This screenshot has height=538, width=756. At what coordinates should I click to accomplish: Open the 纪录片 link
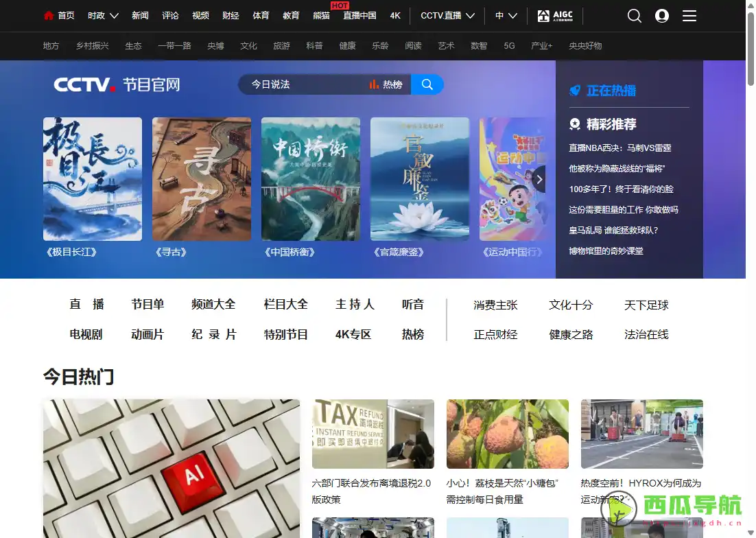click(x=213, y=334)
